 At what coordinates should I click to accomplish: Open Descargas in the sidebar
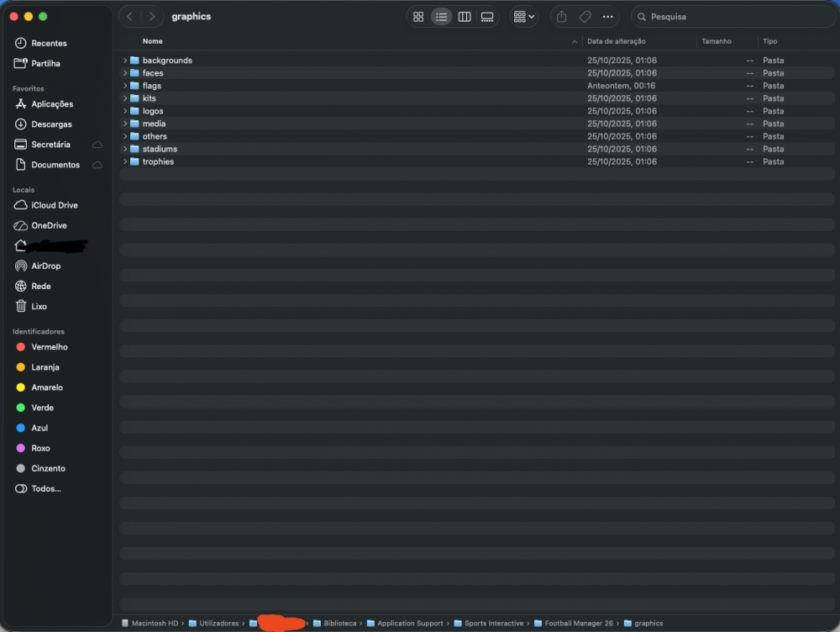click(x=43, y=124)
